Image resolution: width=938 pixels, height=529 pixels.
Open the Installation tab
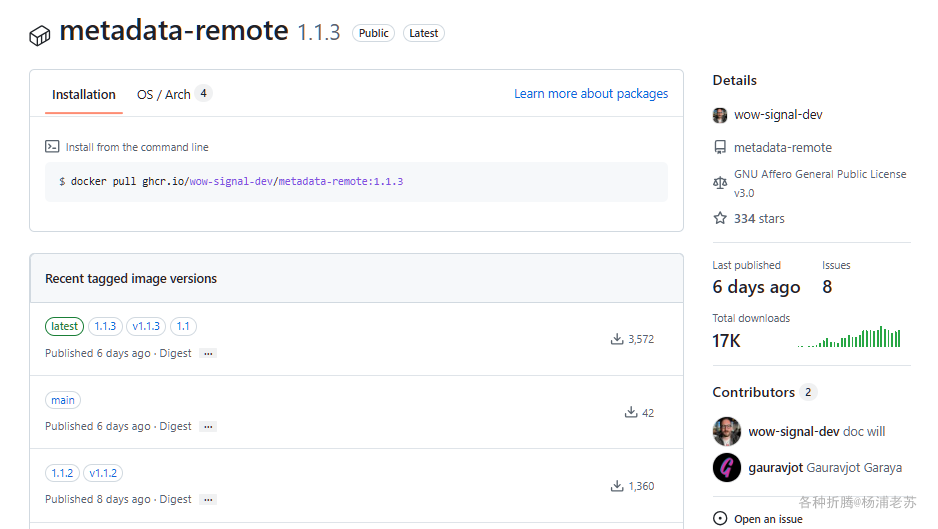84,95
